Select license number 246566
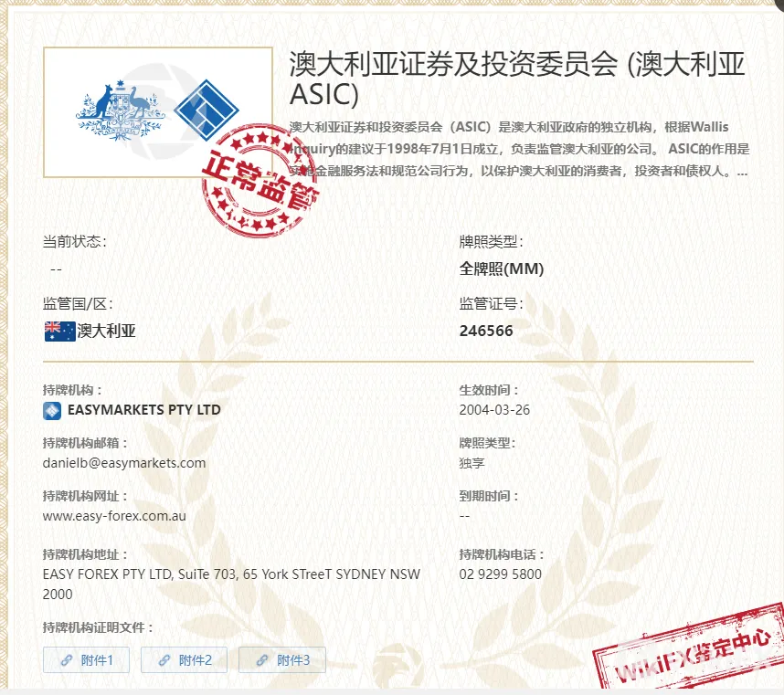This screenshot has width=784, height=695. pyautogui.click(x=486, y=331)
